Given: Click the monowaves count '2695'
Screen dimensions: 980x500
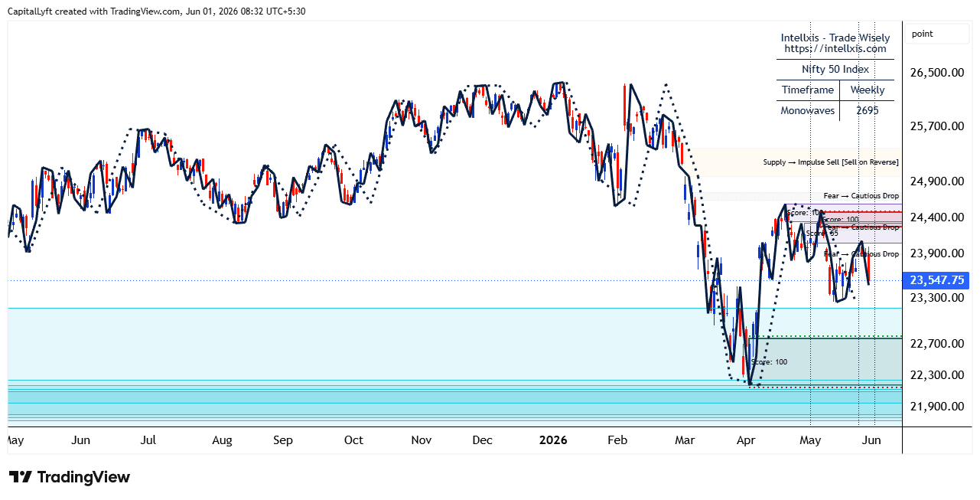Looking at the screenshot, I should [x=867, y=110].
